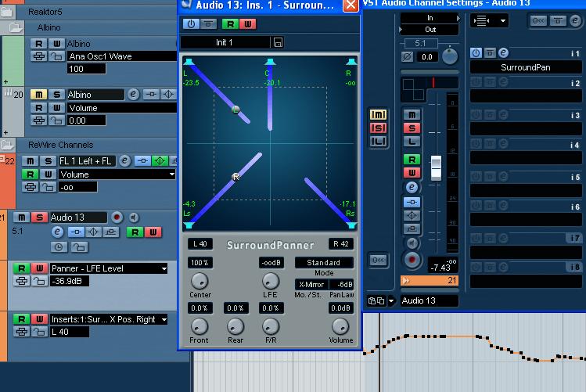This screenshot has width=586, height=392.
Task: Mute the Albino track 20
Action: click(38, 95)
